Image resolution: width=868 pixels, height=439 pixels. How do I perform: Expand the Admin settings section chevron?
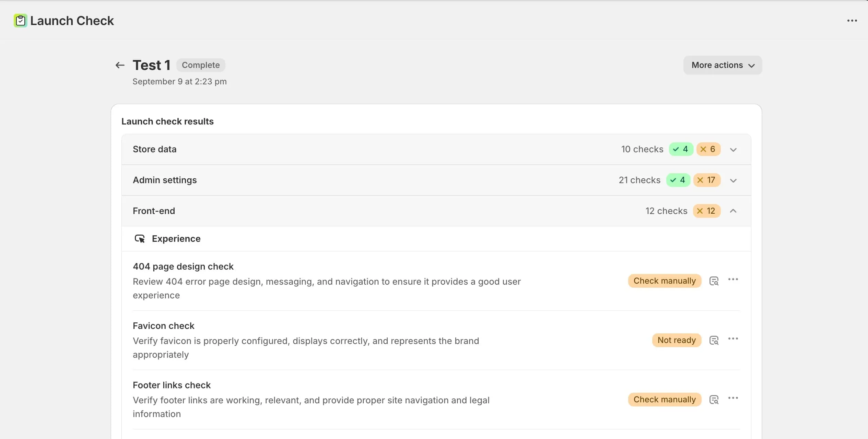pos(733,180)
